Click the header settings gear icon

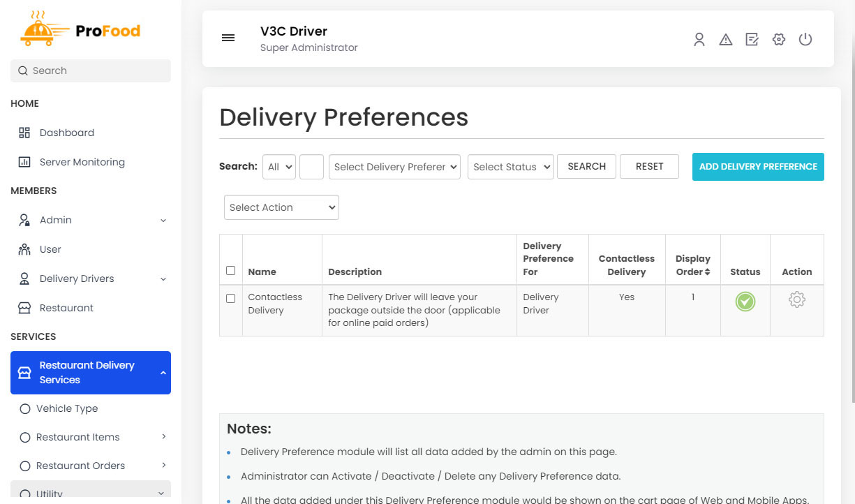tap(779, 40)
